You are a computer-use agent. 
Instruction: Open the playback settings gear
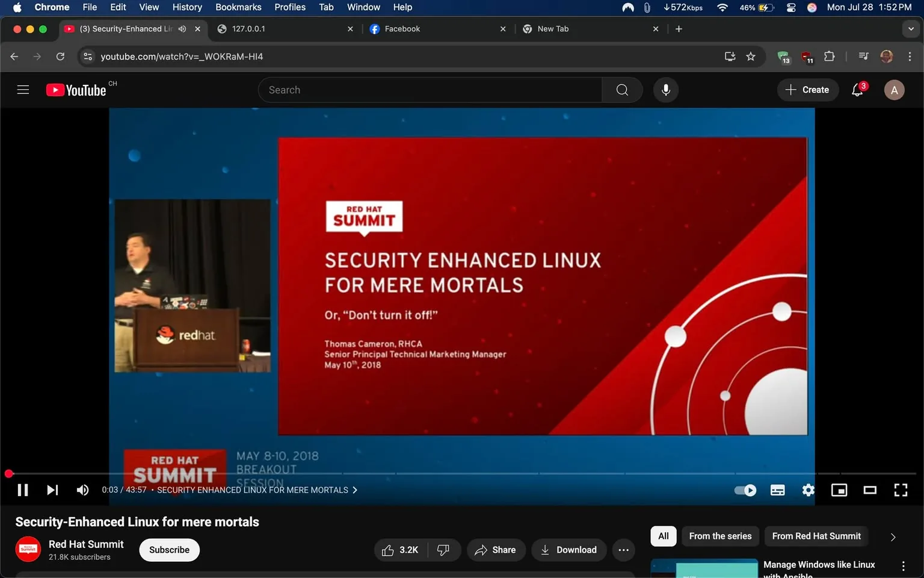pyautogui.click(x=808, y=489)
